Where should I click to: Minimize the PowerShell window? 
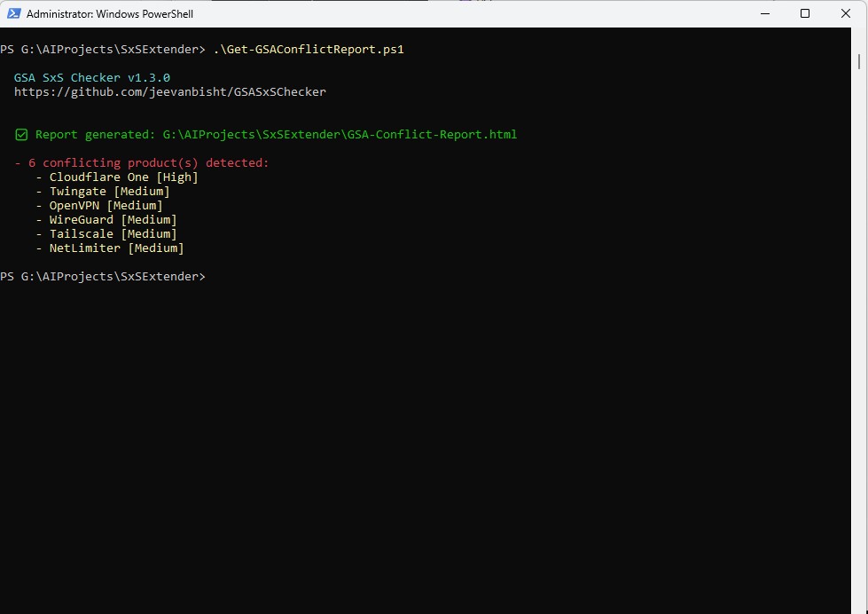[x=765, y=13]
